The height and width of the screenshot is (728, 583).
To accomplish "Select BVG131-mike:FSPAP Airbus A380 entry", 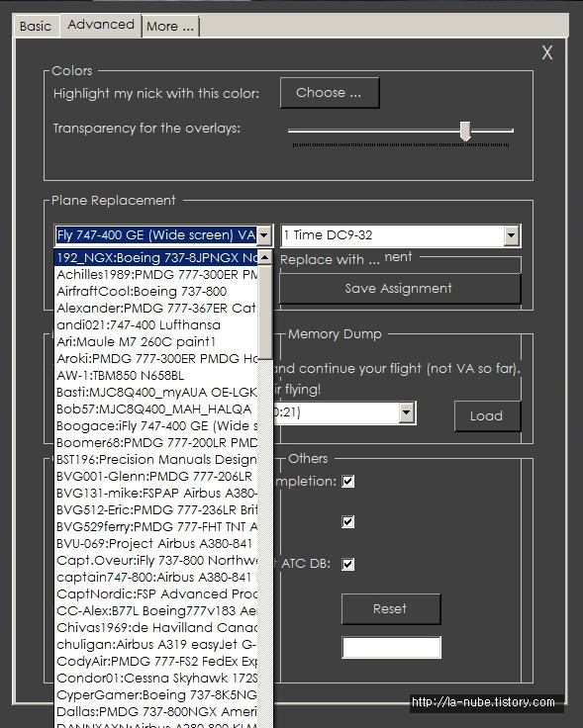I will 156,493.
